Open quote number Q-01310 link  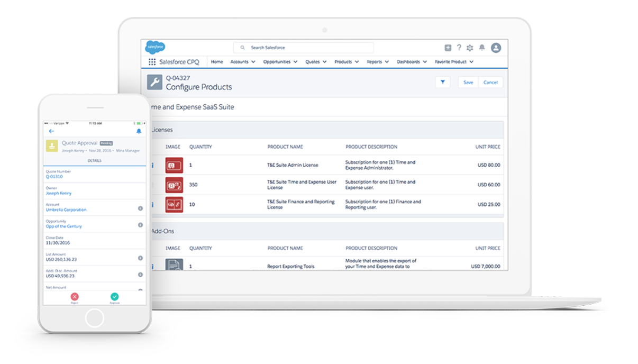54,177
